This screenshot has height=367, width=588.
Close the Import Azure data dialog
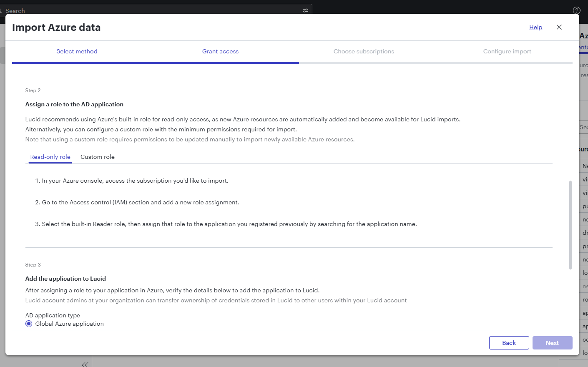pos(559,27)
